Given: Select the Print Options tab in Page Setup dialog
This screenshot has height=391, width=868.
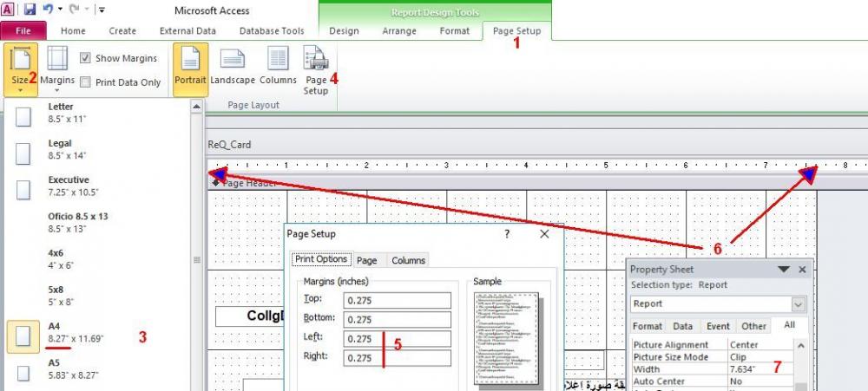Looking at the screenshot, I should pos(321,259).
